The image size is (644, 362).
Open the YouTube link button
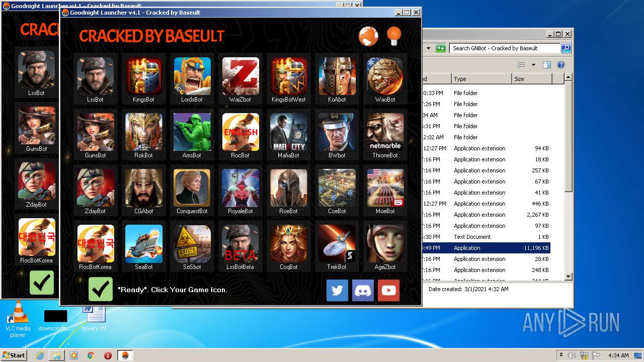pos(388,290)
